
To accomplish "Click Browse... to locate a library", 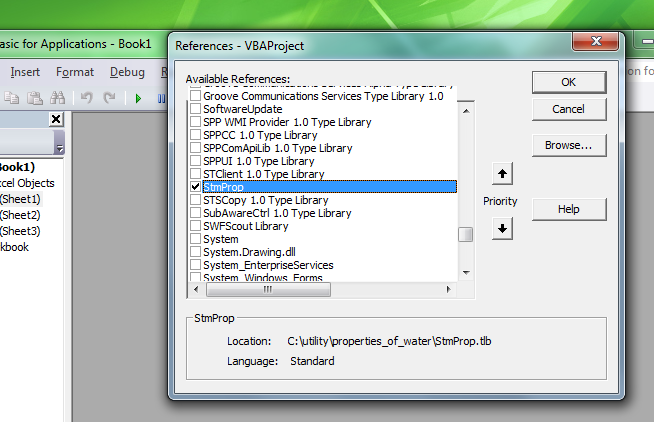I will [568, 146].
